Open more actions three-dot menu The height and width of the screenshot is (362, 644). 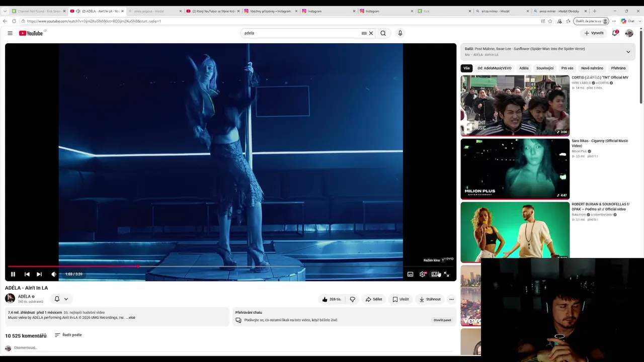(x=451, y=299)
